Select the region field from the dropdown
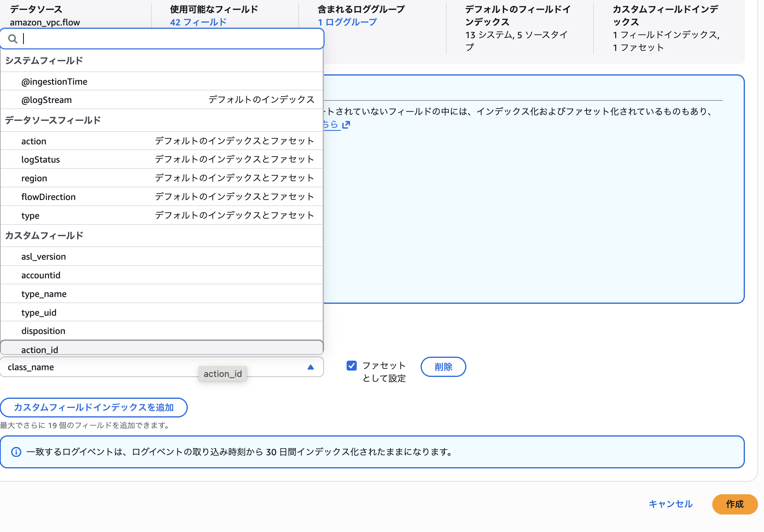This screenshot has width=764, height=532. tap(34, 178)
